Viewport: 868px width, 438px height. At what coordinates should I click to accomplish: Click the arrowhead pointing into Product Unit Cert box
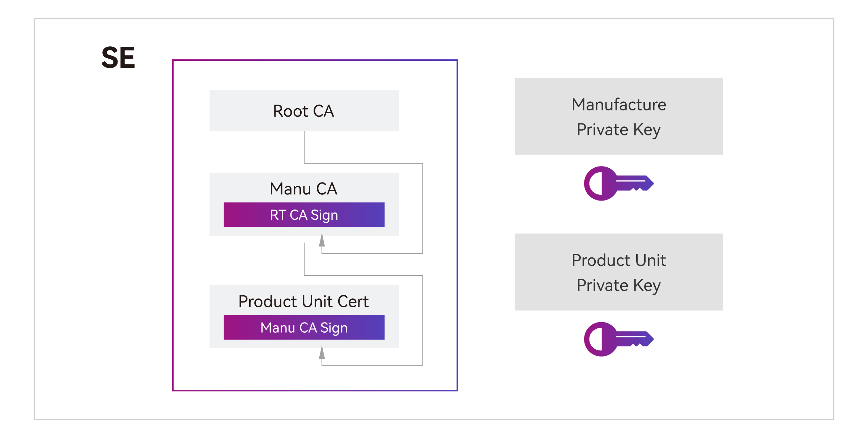(x=322, y=352)
